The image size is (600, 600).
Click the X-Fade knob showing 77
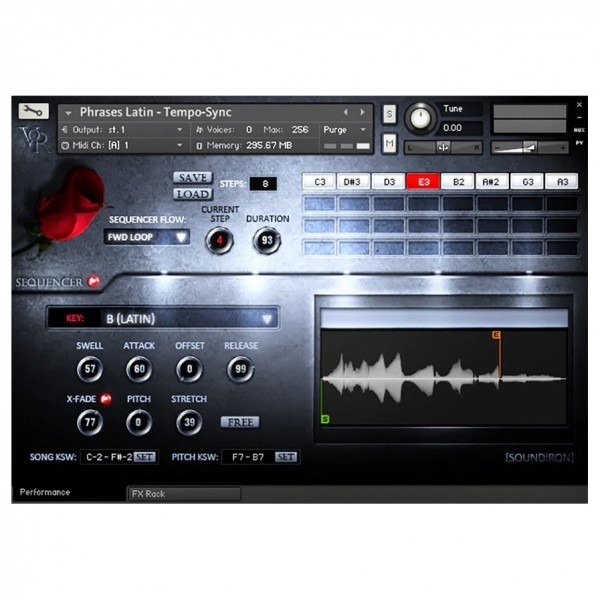click(90, 422)
